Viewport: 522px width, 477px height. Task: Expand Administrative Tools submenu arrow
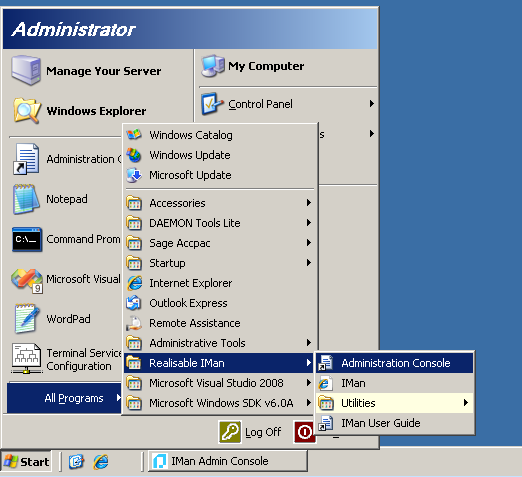tap(309, 343)
